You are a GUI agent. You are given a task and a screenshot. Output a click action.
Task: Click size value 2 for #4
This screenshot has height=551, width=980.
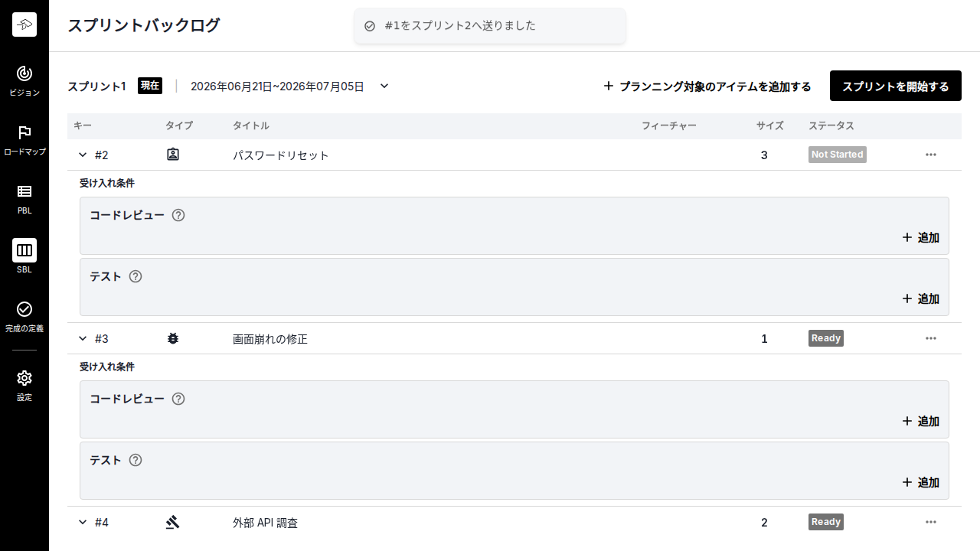764,523
